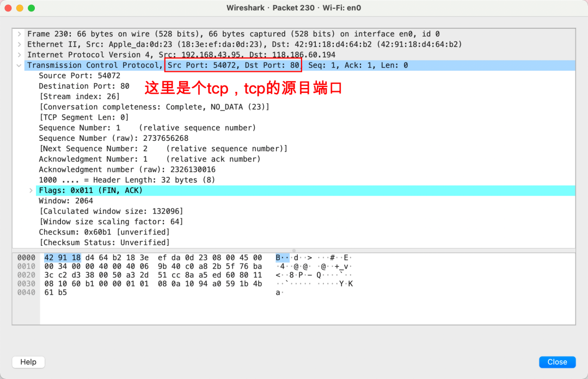
Task: Click the yellow minimize window button
Action: click(x=20, y=8)
